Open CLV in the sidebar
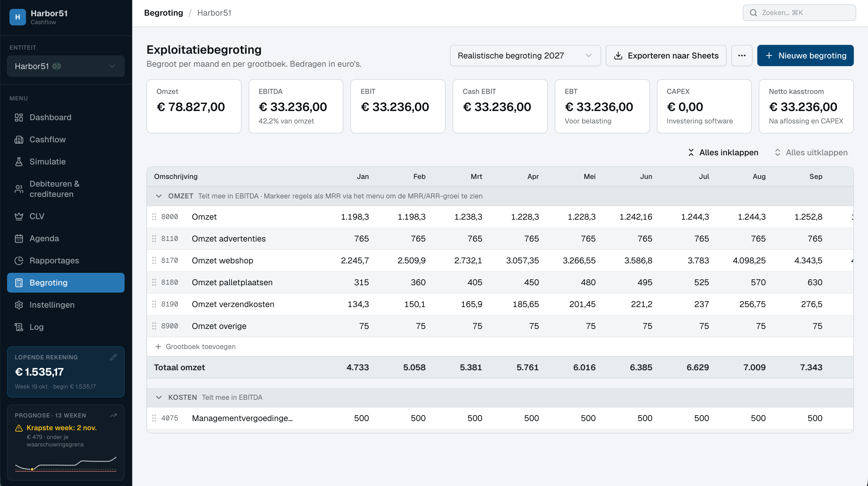This screenshot has width=868, height=486. 66,216
